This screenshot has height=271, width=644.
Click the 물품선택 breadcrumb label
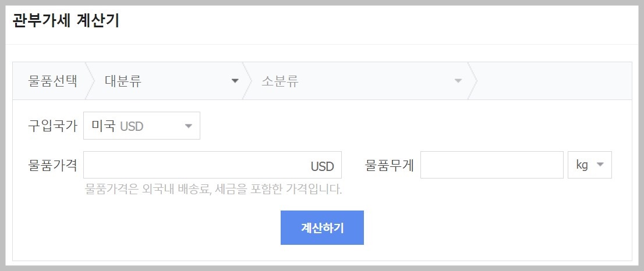tap(52, 81)
